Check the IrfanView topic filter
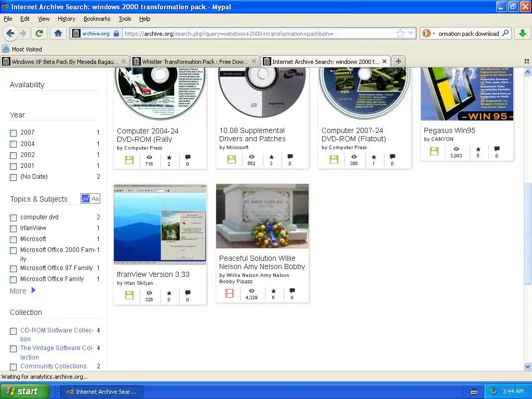Screen dimensions: 532x399 pos(13,229)
